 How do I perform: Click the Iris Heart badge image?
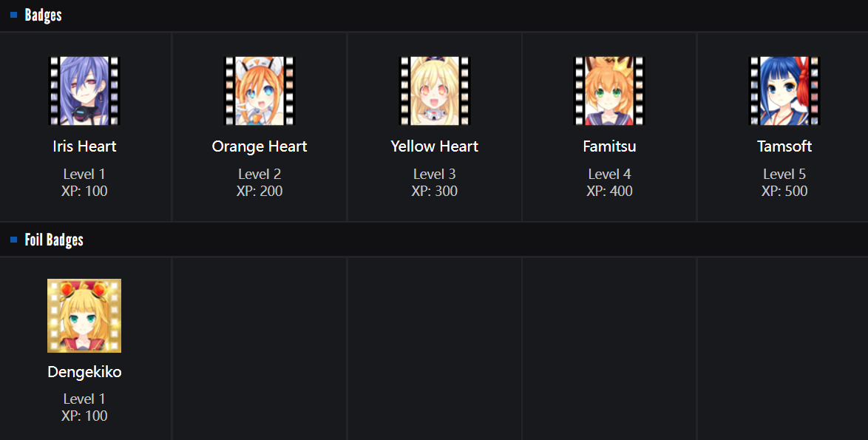[84, 91]
